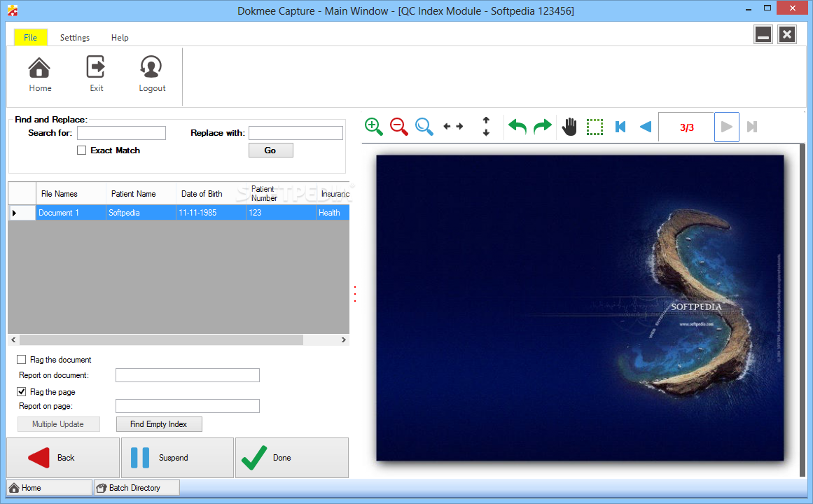Click the red dotted panel splitter handle
Image resolution: width=813 pixels, height=504 pixels.
(355, 294)
